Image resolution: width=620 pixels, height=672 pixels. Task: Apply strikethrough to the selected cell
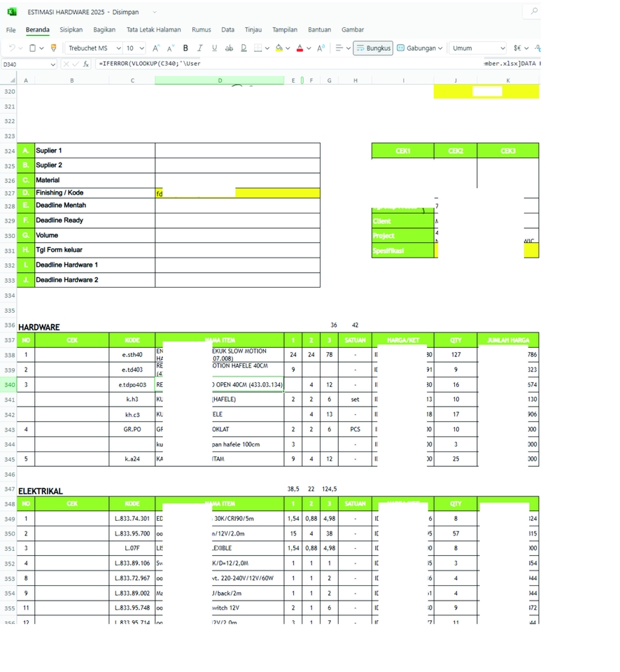tap(229, 48)
